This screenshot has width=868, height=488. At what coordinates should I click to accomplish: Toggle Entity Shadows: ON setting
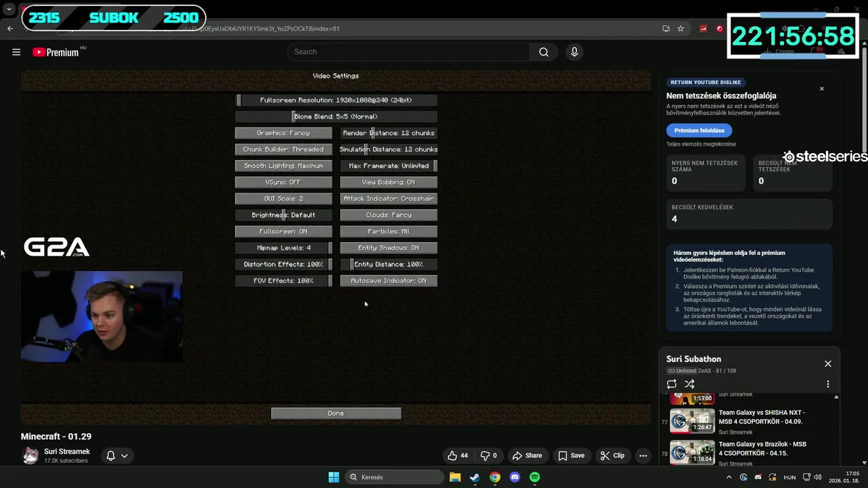click(389, 248)
